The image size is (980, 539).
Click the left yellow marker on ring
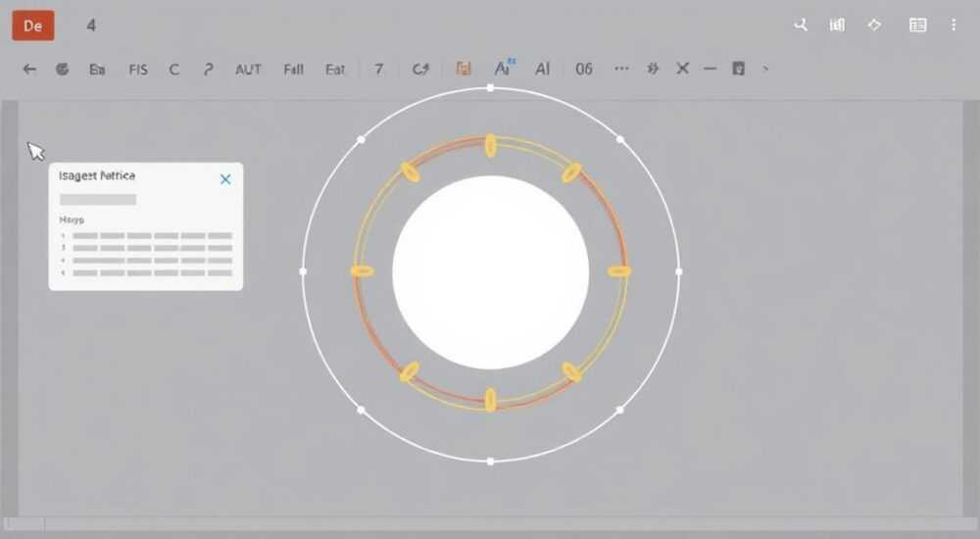[x=363, y=271]
